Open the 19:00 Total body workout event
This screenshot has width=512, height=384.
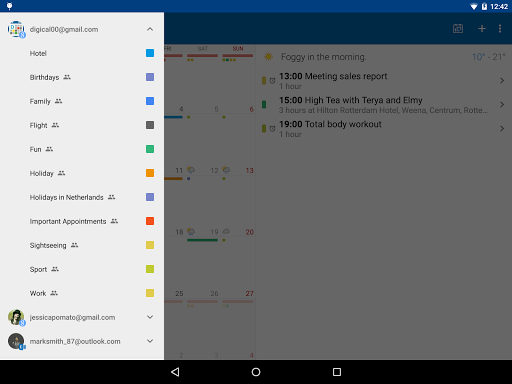(x=384, y=129)
